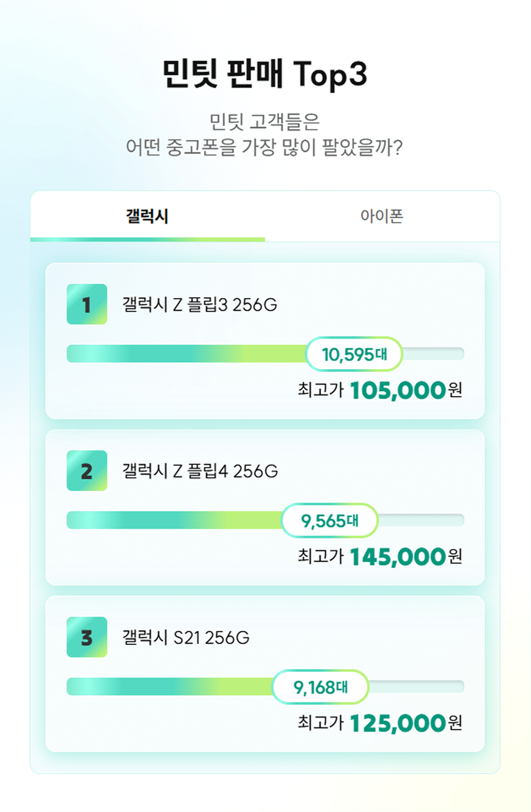Viewport: 531px width, 812px height.
Task: Click the 최고가 145,000원 price
Action: 380,556
